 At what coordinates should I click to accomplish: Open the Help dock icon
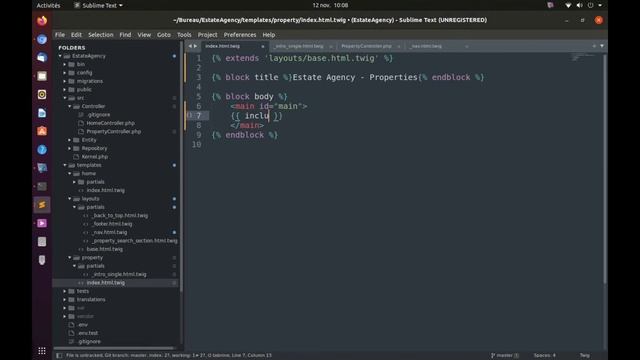point(42,149)
